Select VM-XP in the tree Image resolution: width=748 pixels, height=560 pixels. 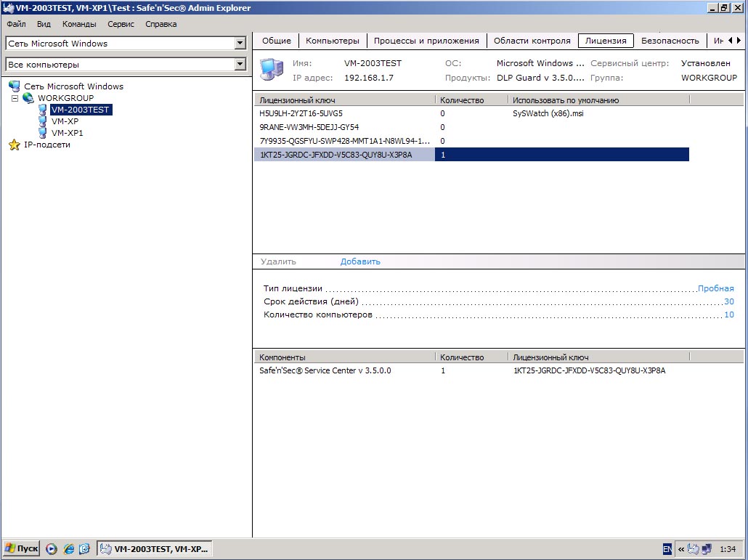click(x=65, y=121)
